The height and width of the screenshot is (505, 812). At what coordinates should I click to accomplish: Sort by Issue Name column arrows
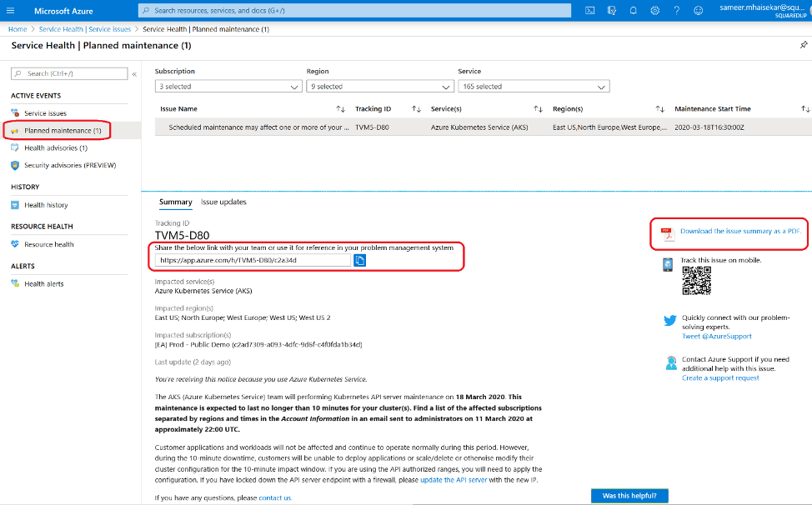[x=340, y=108]
